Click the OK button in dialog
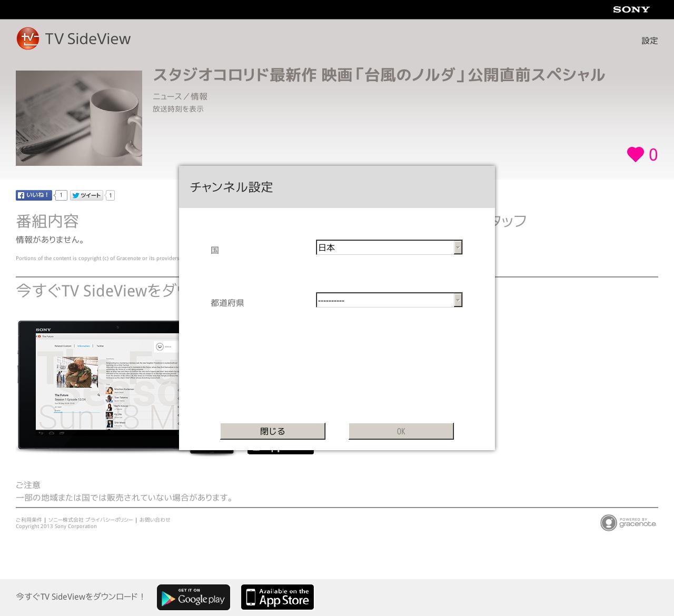674x616 pixels. 401,431
